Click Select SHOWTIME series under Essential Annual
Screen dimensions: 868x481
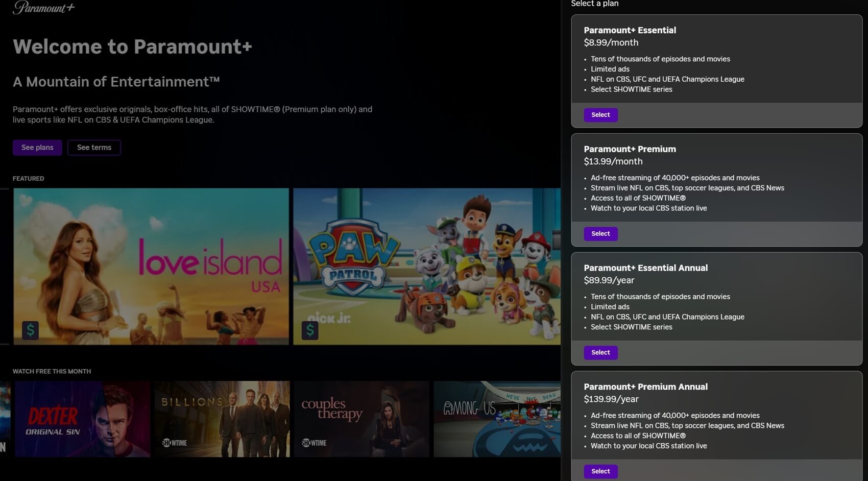coord(632,327)
